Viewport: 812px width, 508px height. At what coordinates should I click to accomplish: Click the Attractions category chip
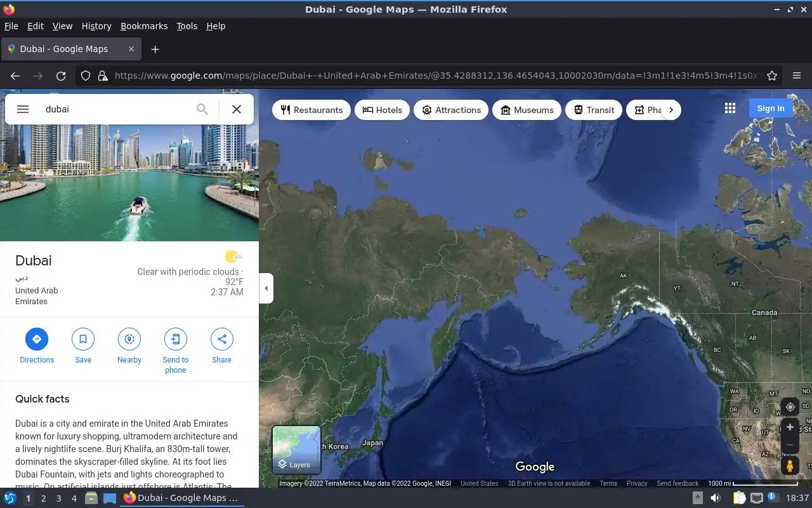(451, 110)
